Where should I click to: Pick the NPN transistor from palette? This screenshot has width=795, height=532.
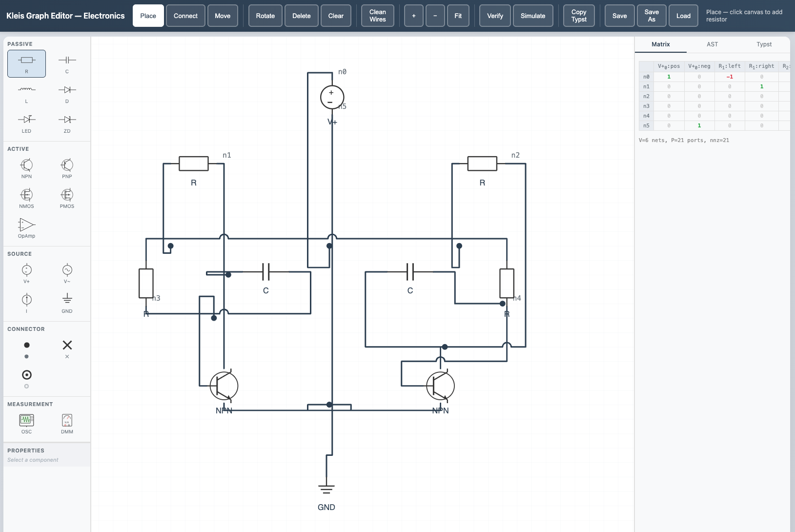coord(26,168)
